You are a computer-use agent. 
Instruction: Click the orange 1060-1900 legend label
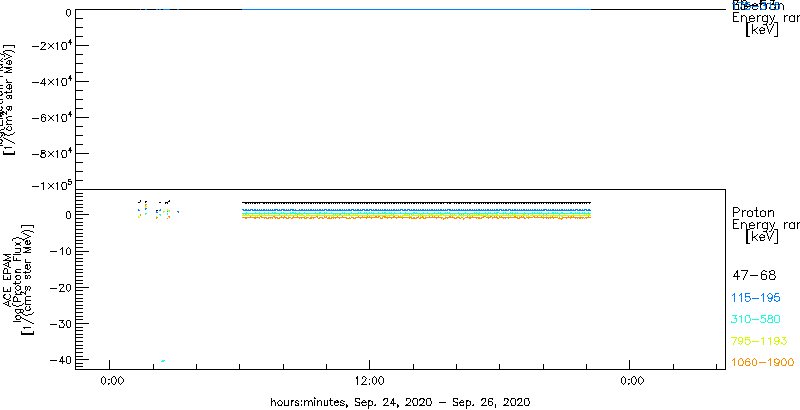(763, 362)
